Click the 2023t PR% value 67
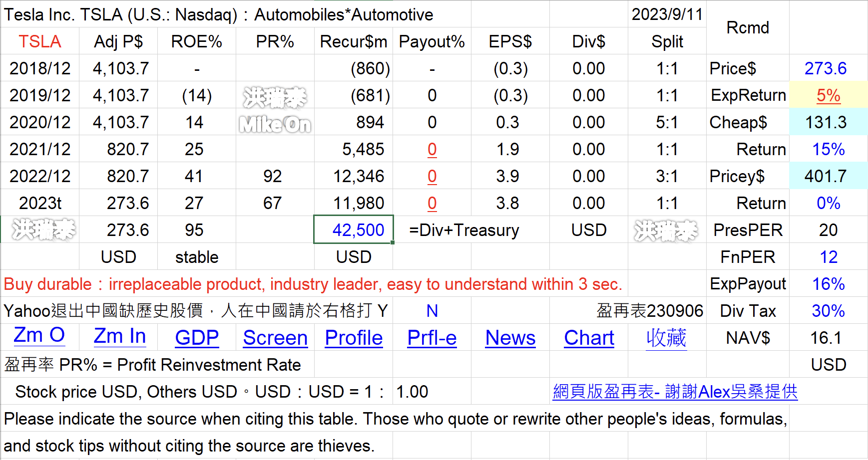The image size is (868, 460). tap(273, 203)
